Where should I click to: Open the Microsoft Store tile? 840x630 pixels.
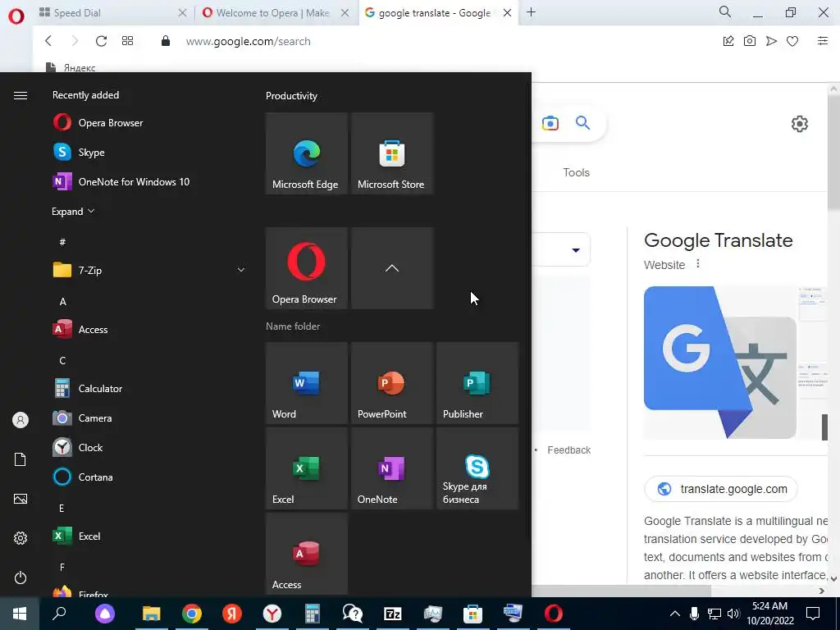point(391,153)
